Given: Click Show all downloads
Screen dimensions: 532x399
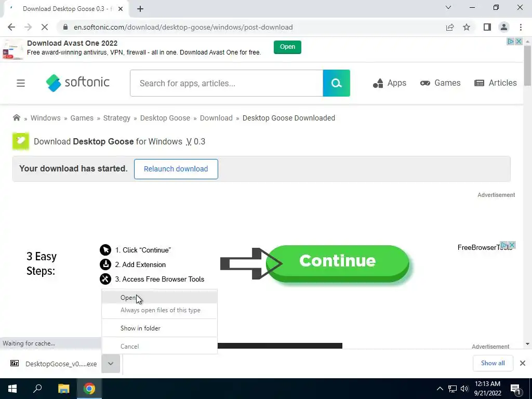Looking at the screenshot, I should (493, 363).
